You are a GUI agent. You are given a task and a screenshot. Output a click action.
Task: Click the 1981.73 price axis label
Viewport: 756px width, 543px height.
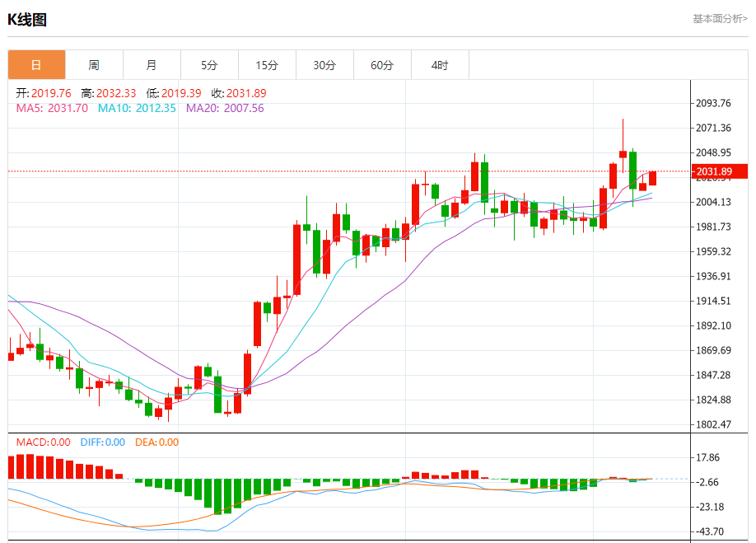(713, 227)
